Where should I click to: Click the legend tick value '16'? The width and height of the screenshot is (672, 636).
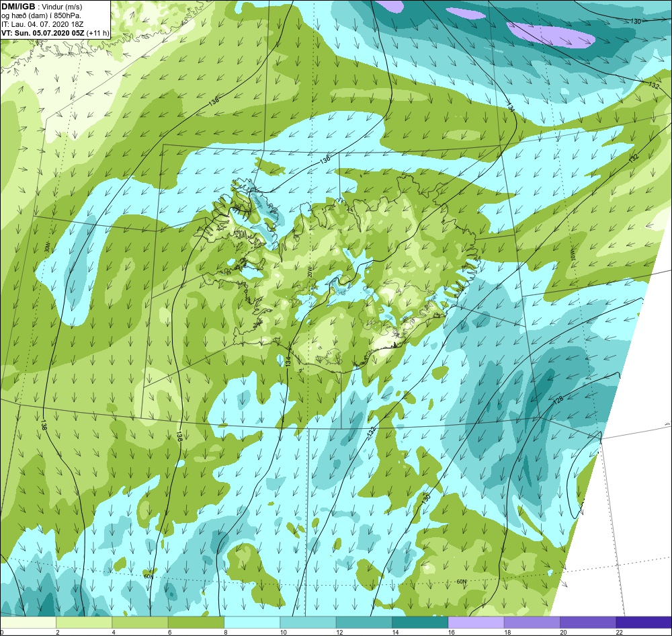tap(451, 632)
